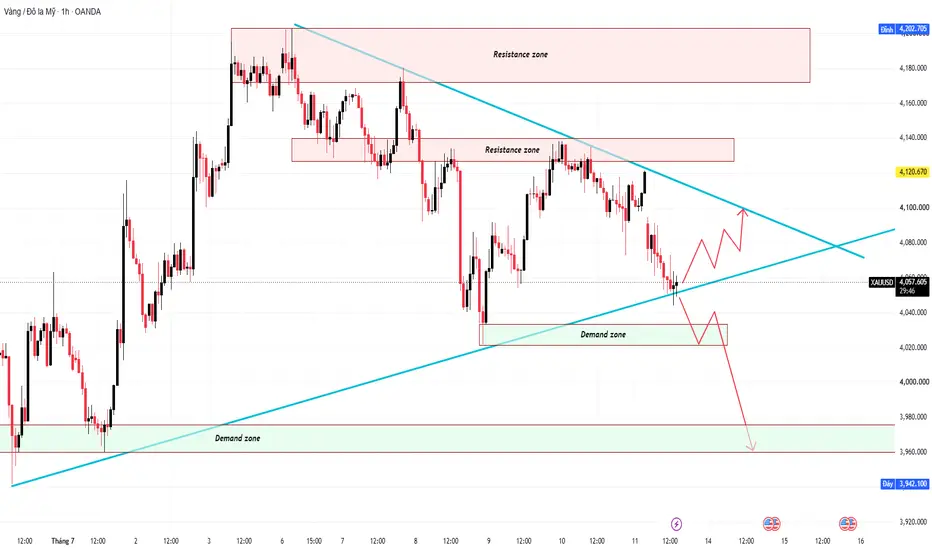Click the 3,960.000 price axis label
The image size is (932, 550).
pos(913,452)
